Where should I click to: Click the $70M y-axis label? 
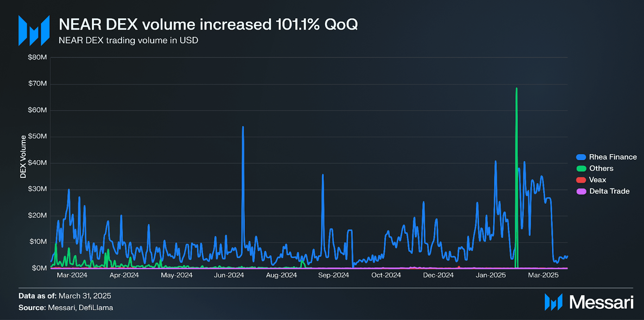pyautogui.click(x=37, y=83)
